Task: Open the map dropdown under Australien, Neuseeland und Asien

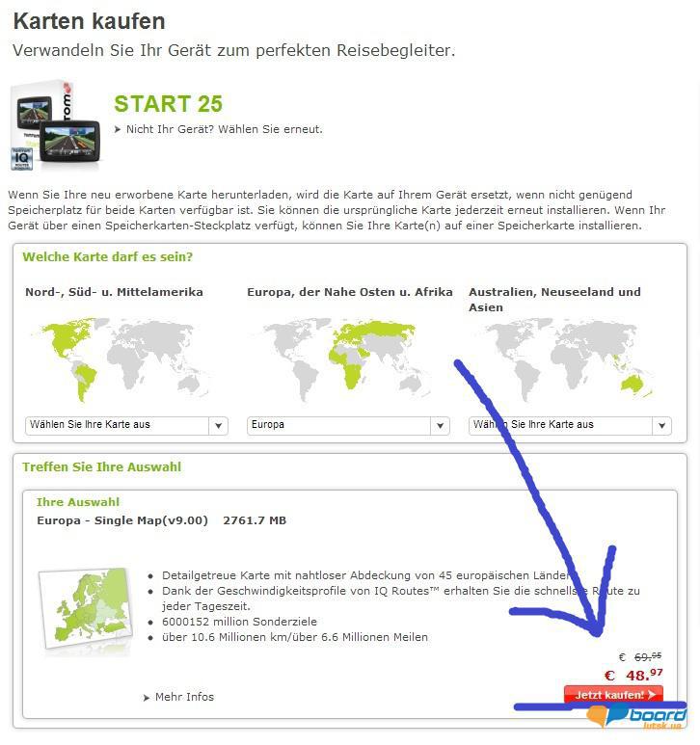Action: 569,425
